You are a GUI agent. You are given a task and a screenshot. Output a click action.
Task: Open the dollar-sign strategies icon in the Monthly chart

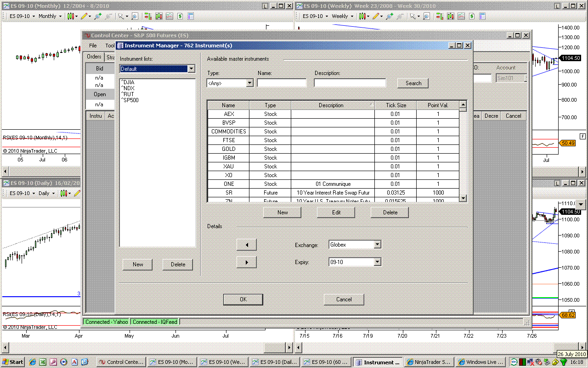[x=180, y=16]
